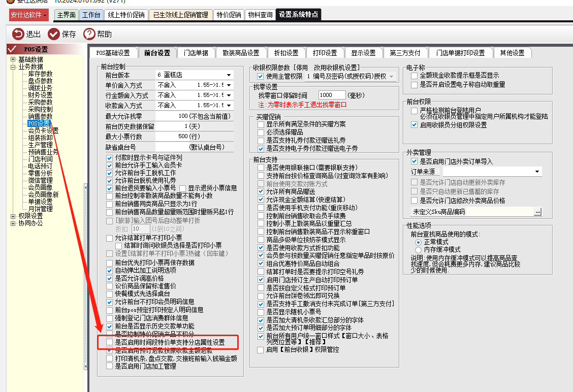Expand 基础数据 tree node

(13, 59)
